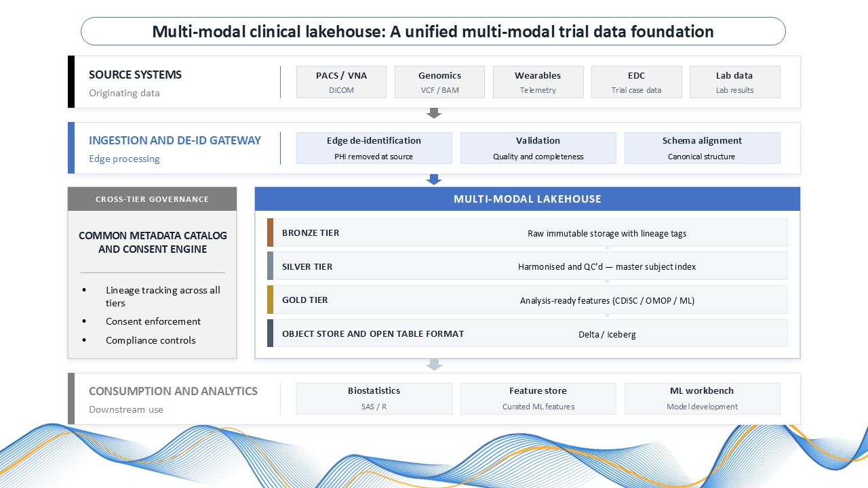Click the Wearables Telemetry box
This screenshot has height=488, width=868.
coord(538,82)
